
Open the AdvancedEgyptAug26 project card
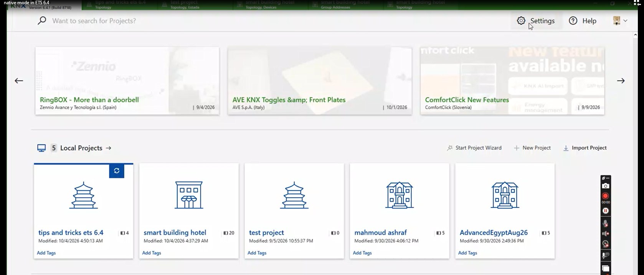pyautogui.click(x=505, y=211)
